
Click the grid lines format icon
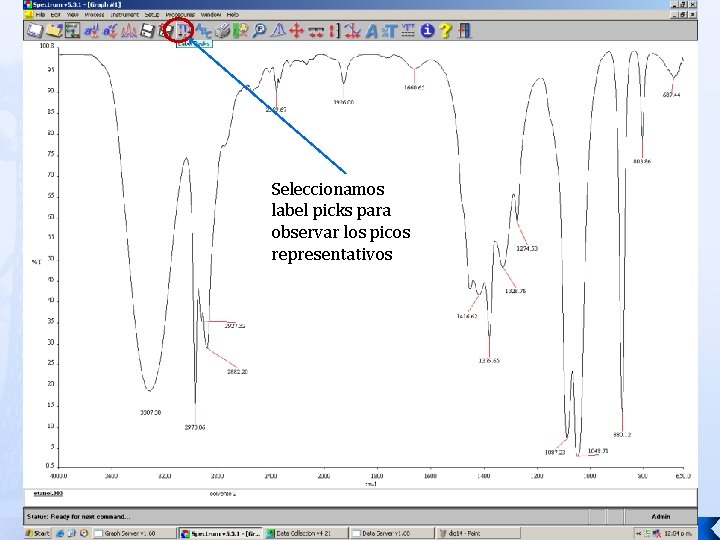coord(408,31)
